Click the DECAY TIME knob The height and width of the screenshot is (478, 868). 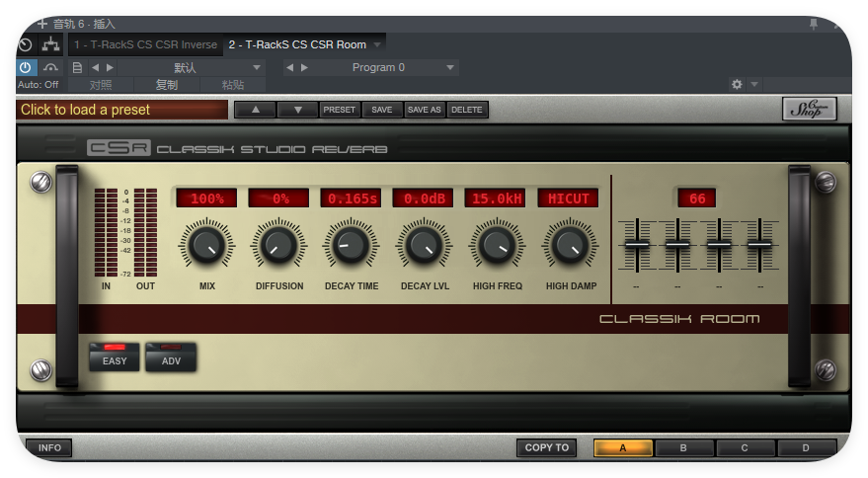click(x=351, y=245)
